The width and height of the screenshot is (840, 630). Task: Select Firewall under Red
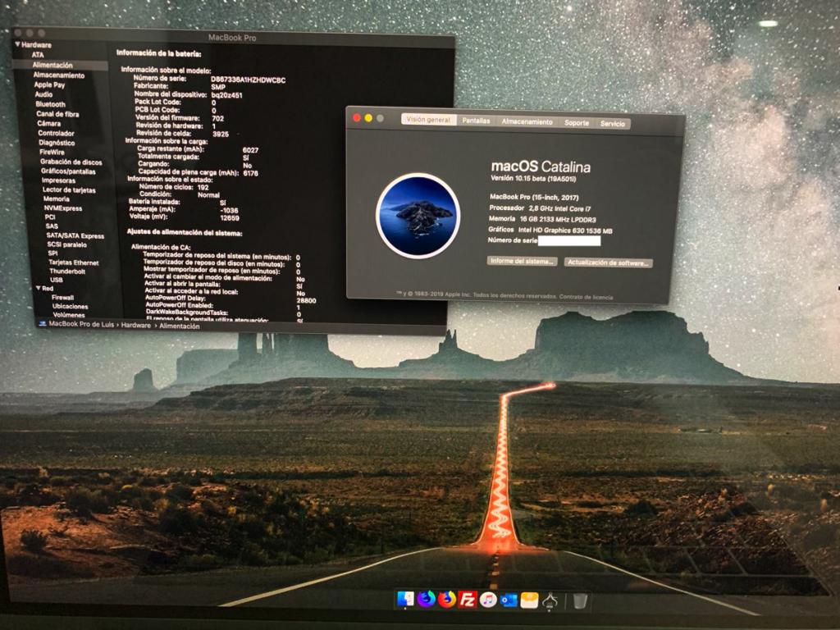tap(62, 297)
